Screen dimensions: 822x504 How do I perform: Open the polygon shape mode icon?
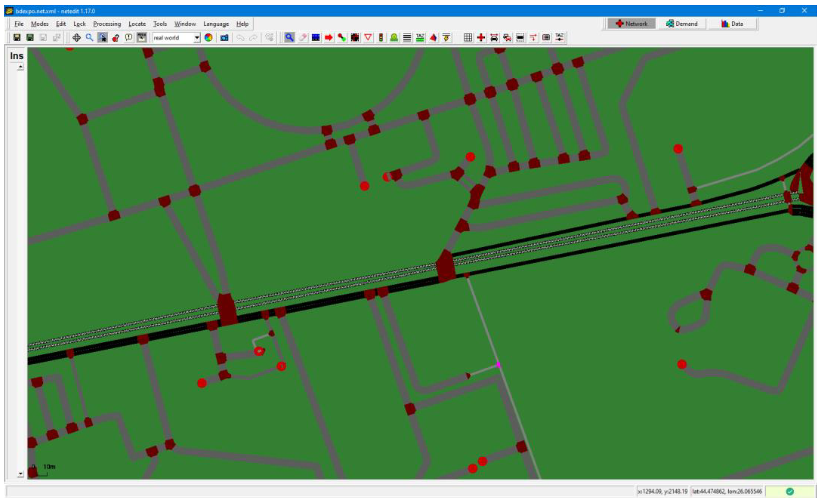tap(433, 38)
